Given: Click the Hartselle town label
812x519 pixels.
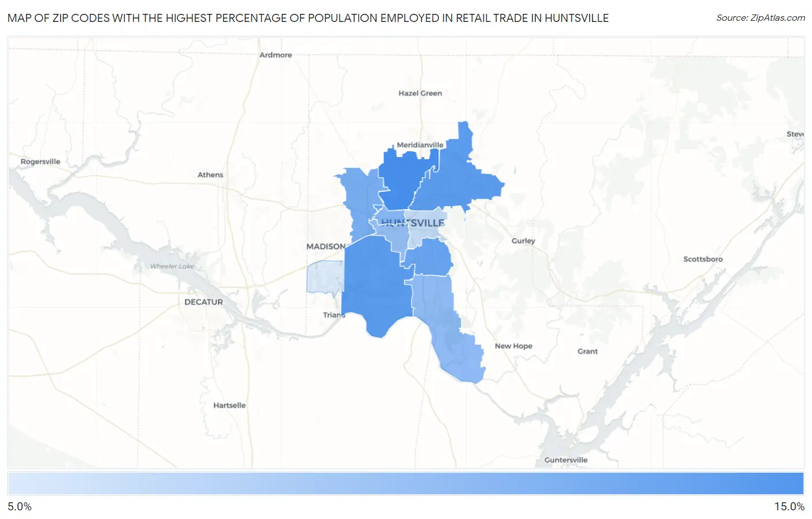Looking at the screenshot, I should (229, 405).
